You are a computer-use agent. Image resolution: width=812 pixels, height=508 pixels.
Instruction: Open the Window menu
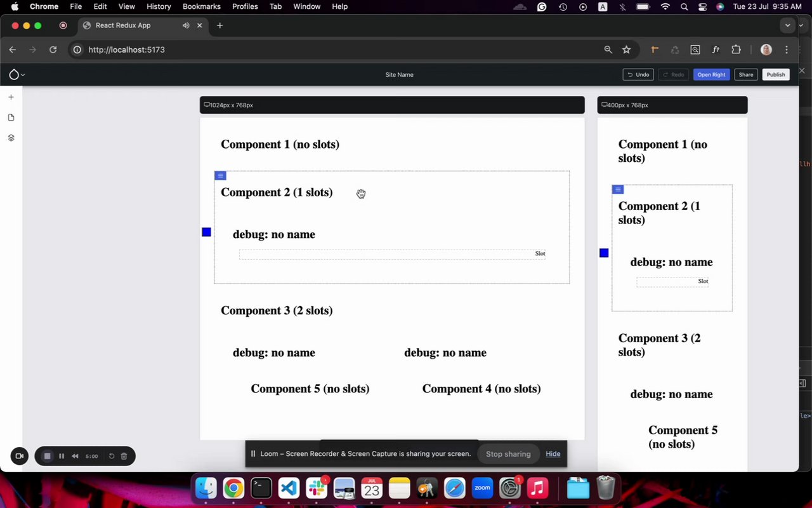pos(306,6)
